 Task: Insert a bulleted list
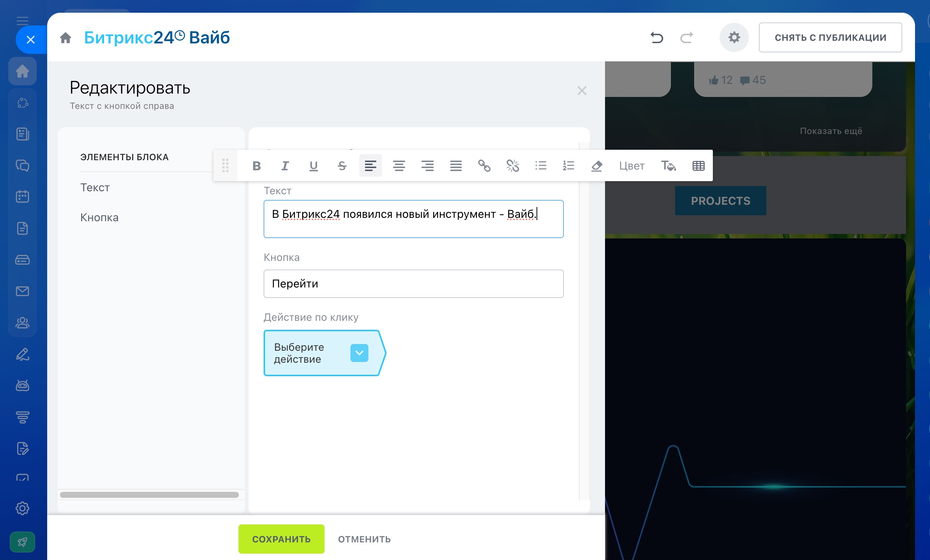click(541, 166)
